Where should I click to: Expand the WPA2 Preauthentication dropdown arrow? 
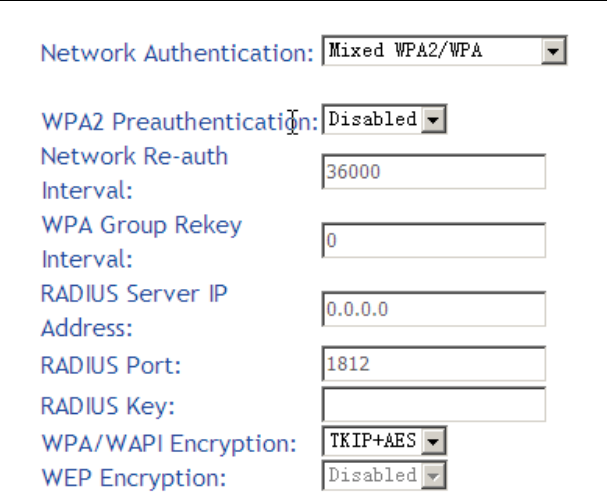click(x=433, y=119)
